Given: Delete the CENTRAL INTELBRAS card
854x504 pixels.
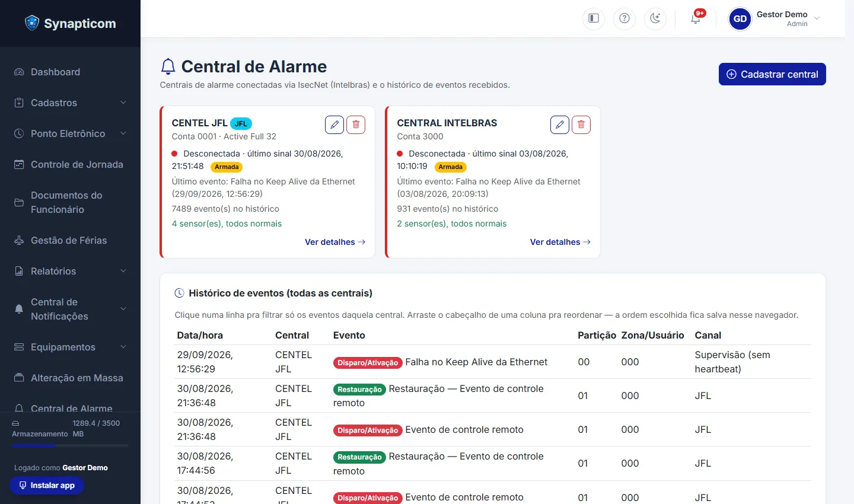Looking at the screenshot, I should pyautogui.click(x=581, y=125).
